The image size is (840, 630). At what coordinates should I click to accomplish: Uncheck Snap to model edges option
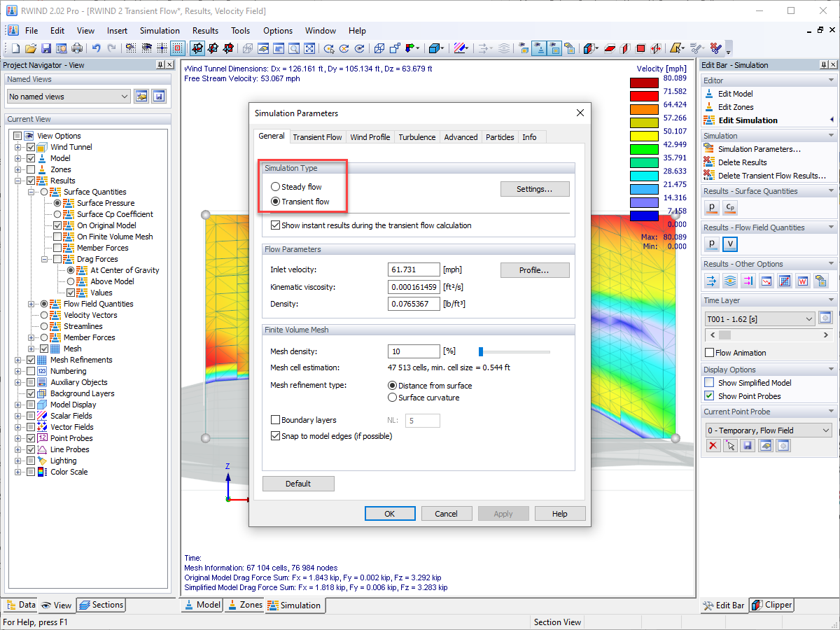click(276, 435)
